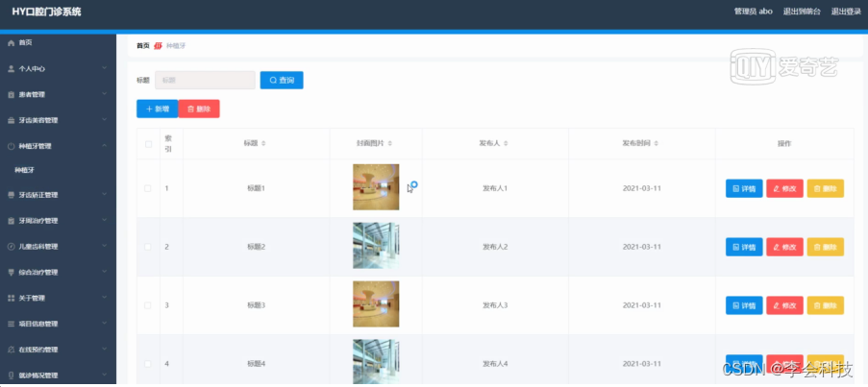This screenshot has width=868, height=387.
Task: Check the checkbox for row 标题3
Action: (x=148, y=305)
